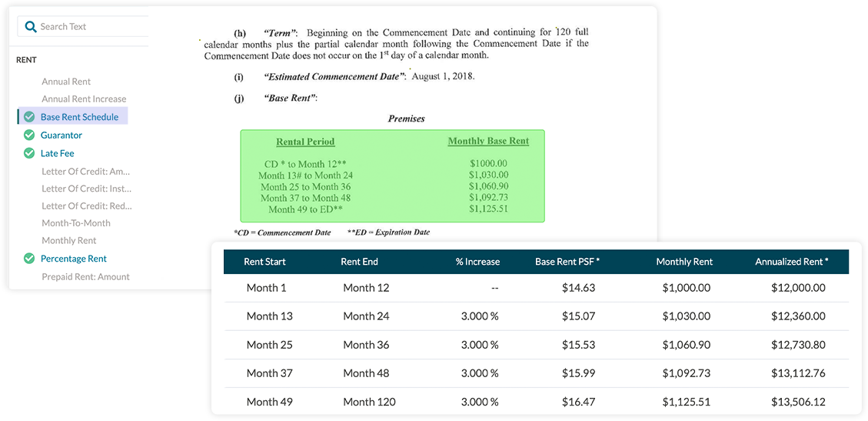
Task: Open the Guarantor field link
Action: [x=62, y=135]
